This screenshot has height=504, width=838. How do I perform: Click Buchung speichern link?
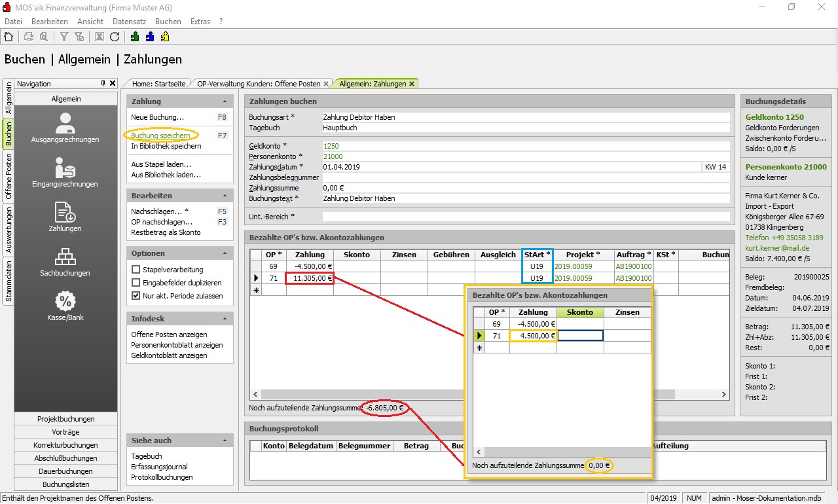pos(161,135)
